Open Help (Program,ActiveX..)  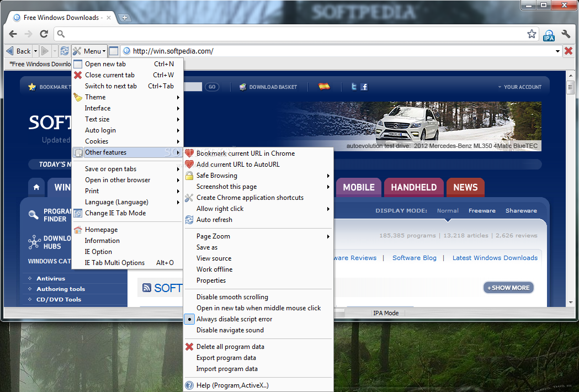pos(258,385)
